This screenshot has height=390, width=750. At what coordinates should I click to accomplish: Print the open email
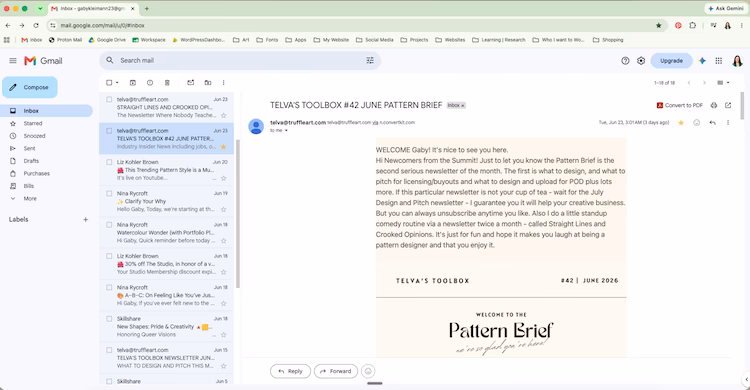pyautogui.click(x=714, y=105)
